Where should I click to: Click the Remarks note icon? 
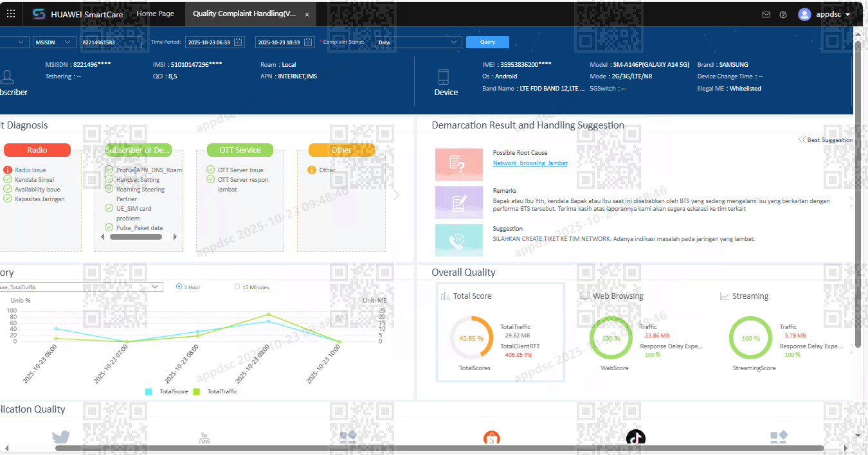[458, 202]
